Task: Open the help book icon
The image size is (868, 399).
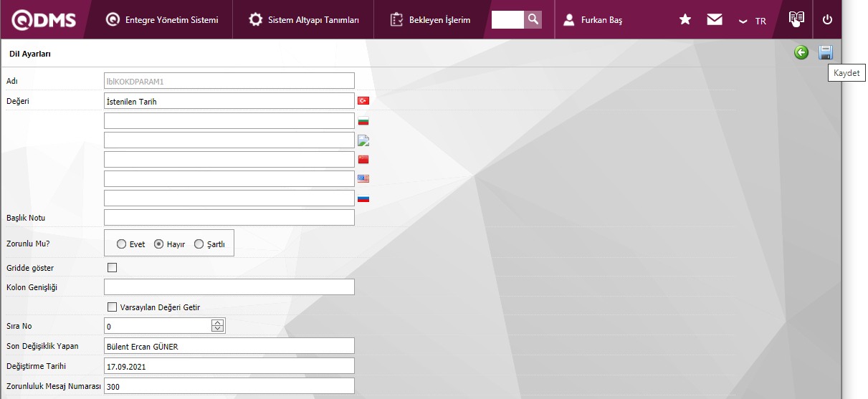Action: 796,19
